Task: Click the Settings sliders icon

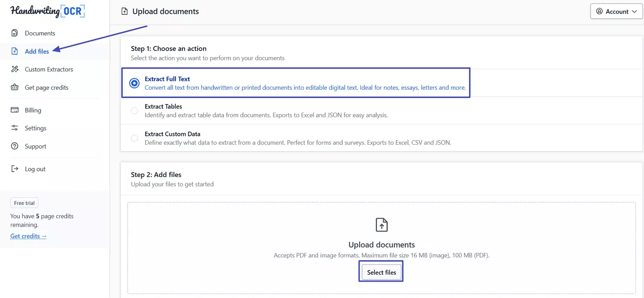Action: [x=15, y=128]
